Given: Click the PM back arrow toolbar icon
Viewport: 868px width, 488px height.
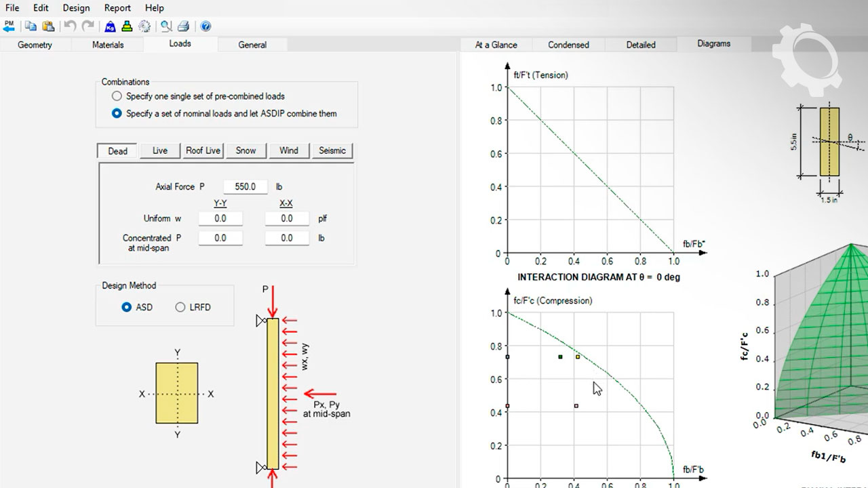Looking at the screenshot, I should click(x=9, y=26).
